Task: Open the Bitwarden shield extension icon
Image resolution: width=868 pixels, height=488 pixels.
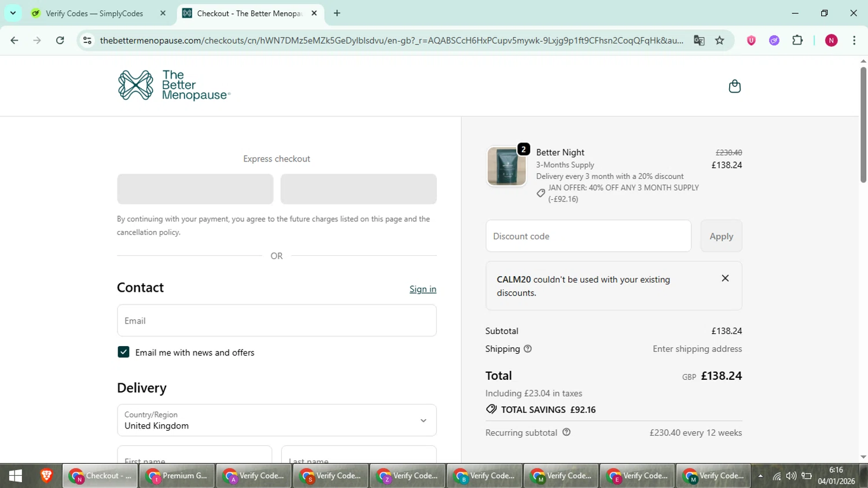Action: click(751, 41)
